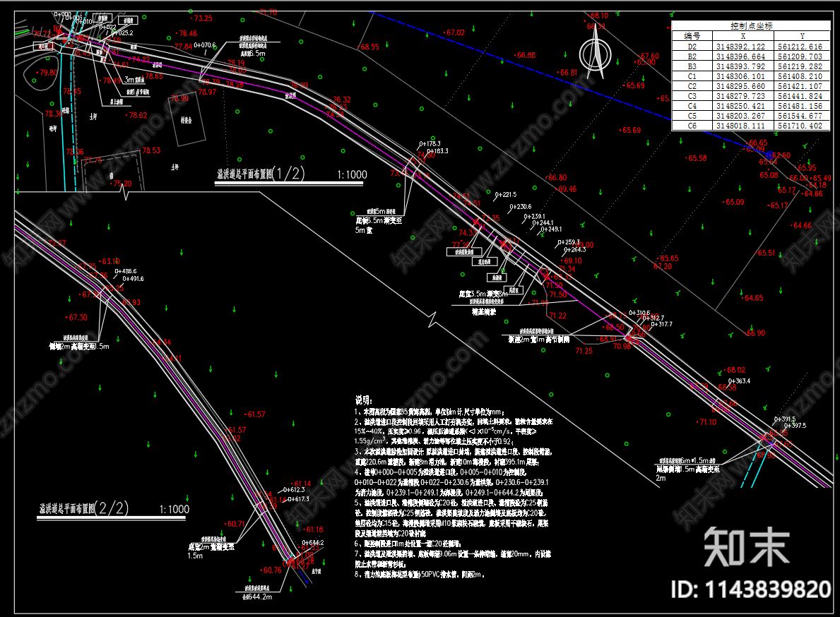This screenshot has height=617, width=840.
Task: Click the red elevation value "71.10"
Action: [707, 422]
